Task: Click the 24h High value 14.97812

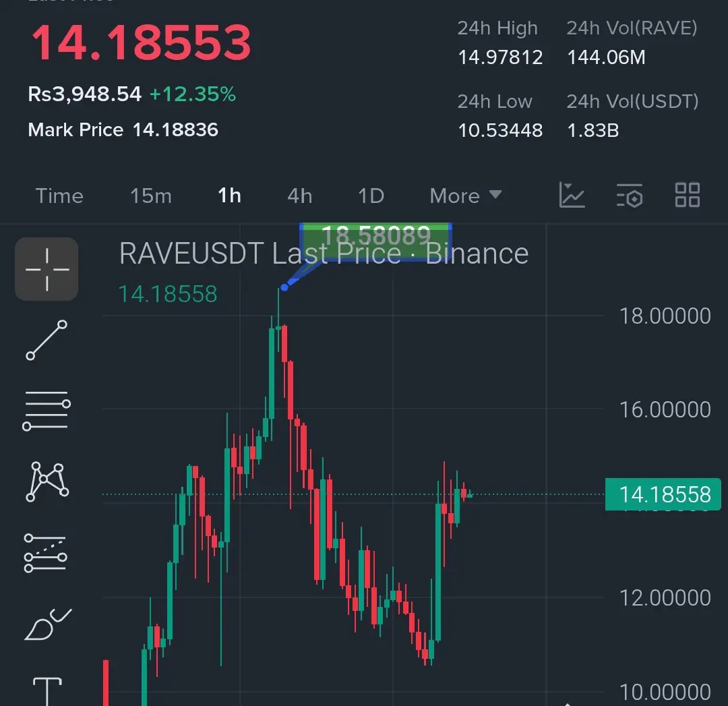Action: pyautogui.click(x=500, y=57)
